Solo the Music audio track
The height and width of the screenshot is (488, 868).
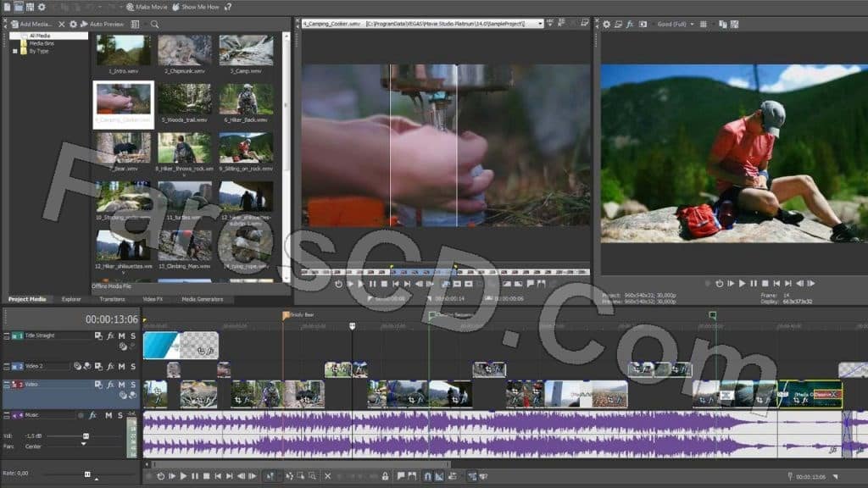point(120,415)
